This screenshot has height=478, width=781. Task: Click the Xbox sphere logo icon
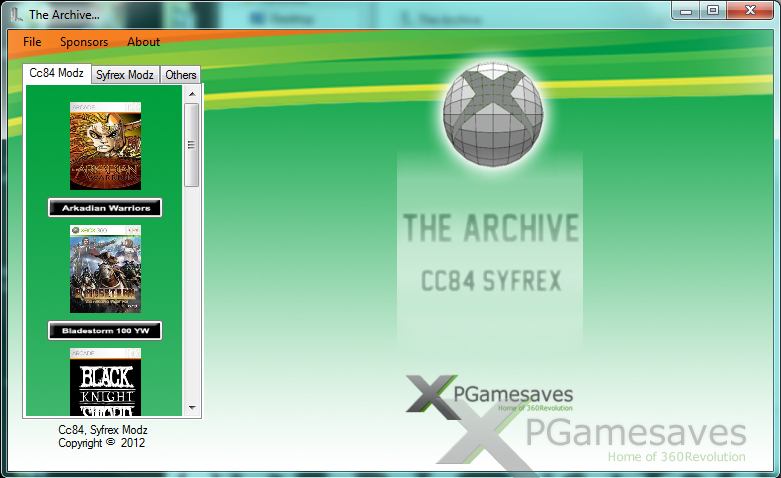493,114
